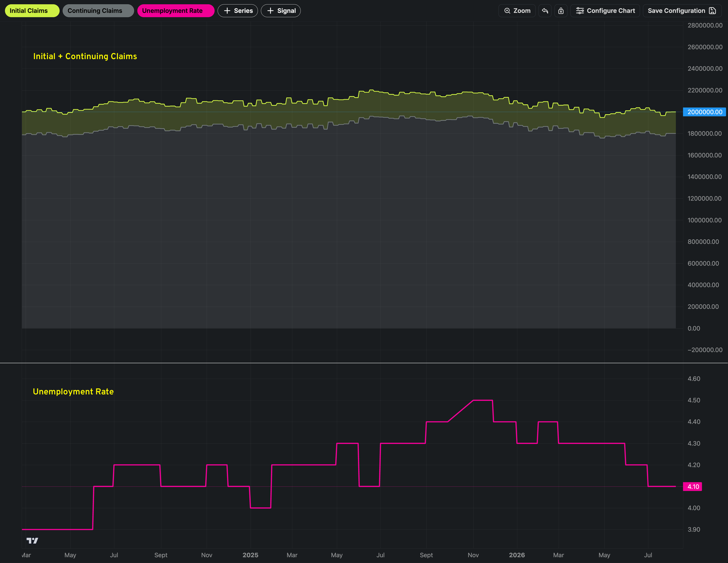Click the yellow "Unemployment Rate" pane title
The image size is (728, 563).
73,391
